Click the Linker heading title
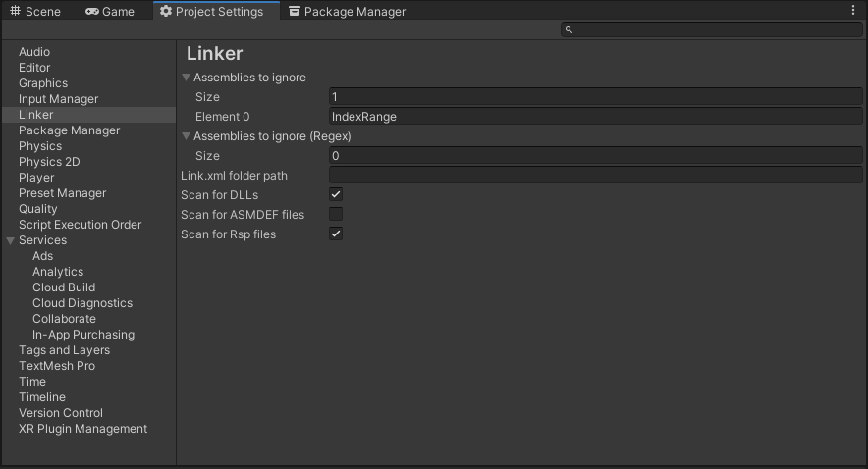This screenshot has width=868, height=469. pyautogui.click(x=215, y=54)
